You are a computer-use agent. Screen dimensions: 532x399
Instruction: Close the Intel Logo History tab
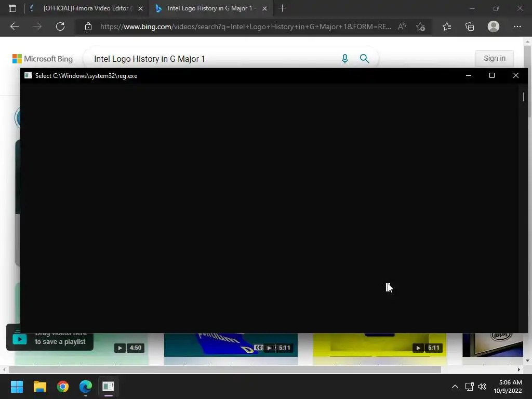[x=264, y=8]
